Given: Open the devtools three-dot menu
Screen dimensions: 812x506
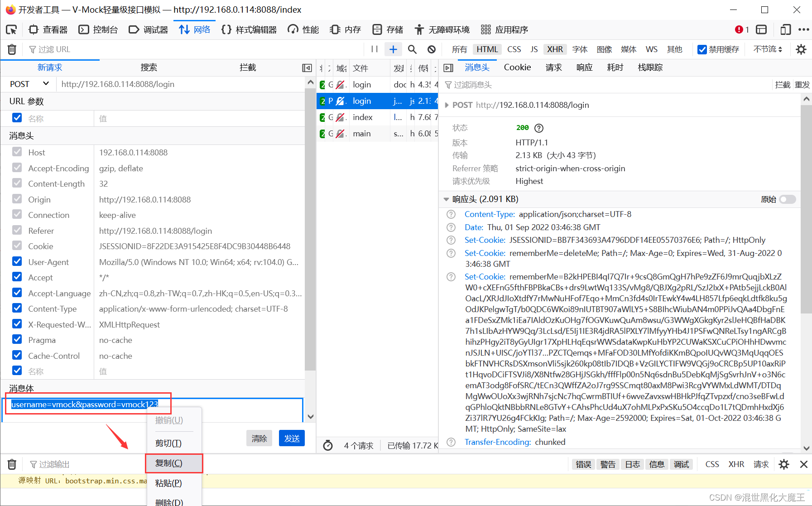Looking at the screenshot, I should [x=803, y=30].
